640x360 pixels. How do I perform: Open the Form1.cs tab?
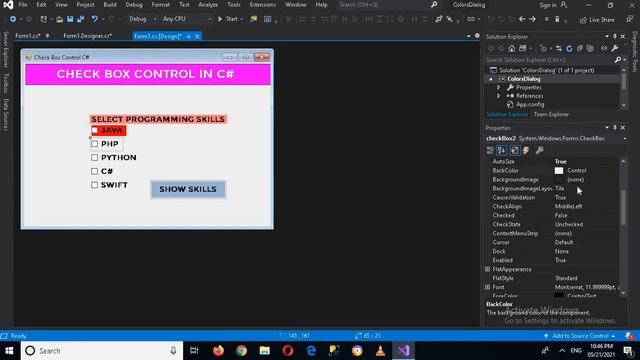pyautogui.click(x=28, y=36)
